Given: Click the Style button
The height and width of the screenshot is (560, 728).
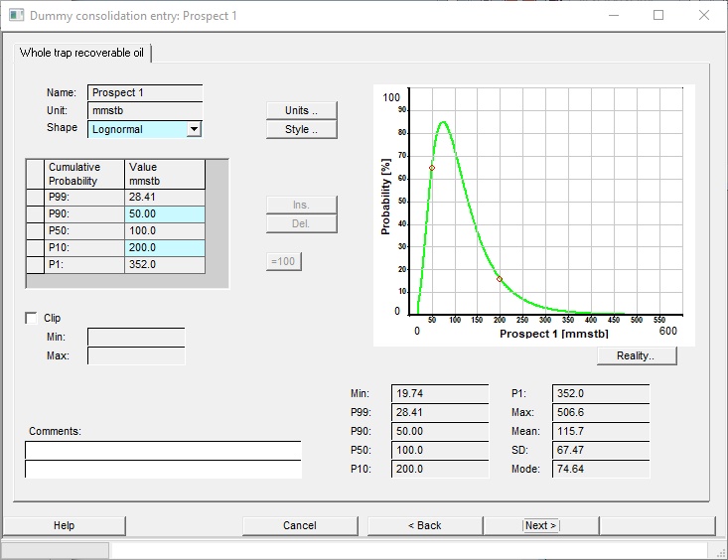Looking at the screenshot, I should point(301,129).
